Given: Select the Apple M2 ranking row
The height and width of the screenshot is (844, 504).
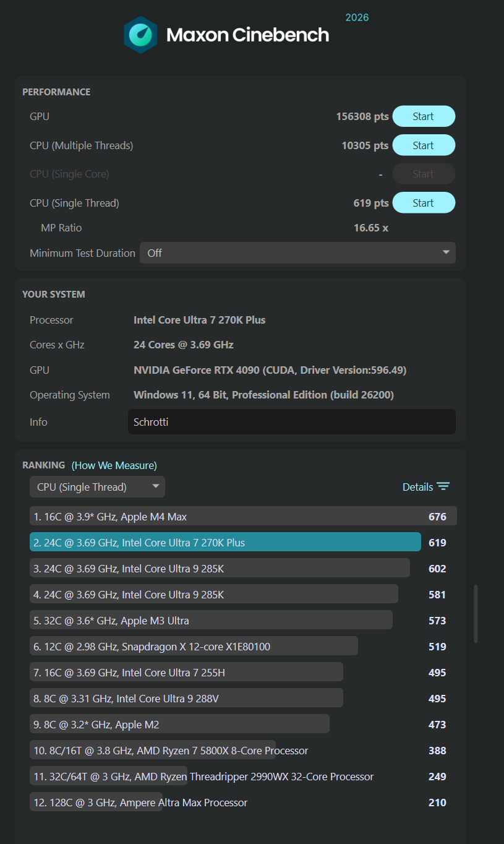Looking at the screenshot, I should pos(179,725).
